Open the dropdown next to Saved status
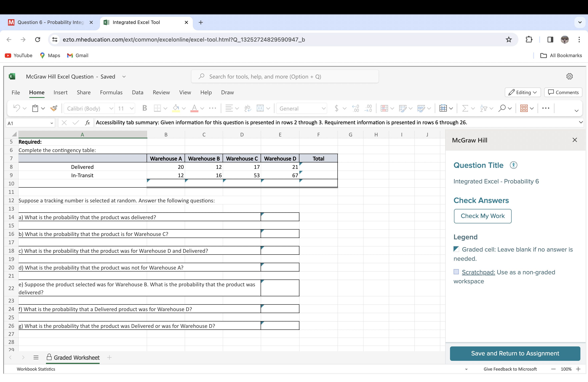The image size is (588, 382). coord(124,77)
